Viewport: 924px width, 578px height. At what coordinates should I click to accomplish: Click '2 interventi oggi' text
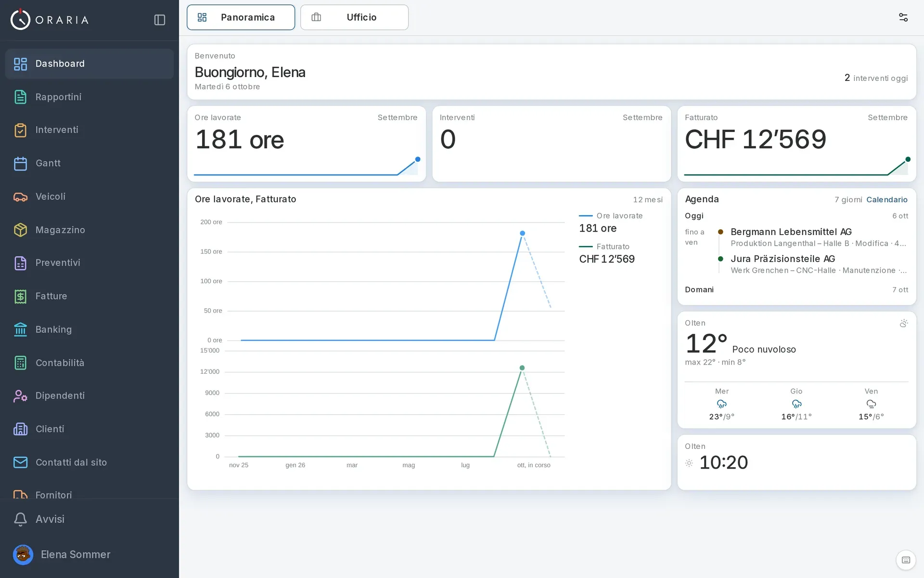pos(876,78)
